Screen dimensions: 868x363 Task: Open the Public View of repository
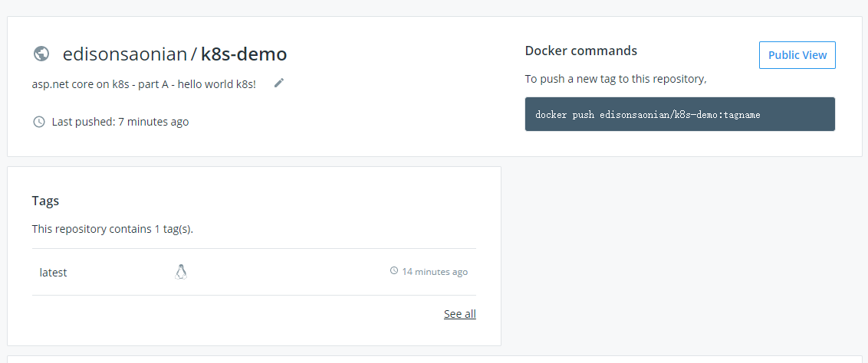pyautogui.click(x=797, y=55)
